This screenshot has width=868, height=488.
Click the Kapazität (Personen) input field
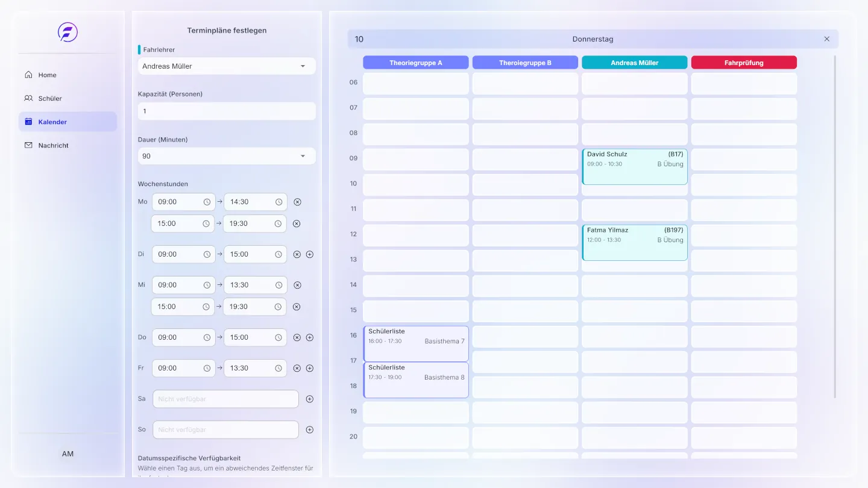pos(227,111)
